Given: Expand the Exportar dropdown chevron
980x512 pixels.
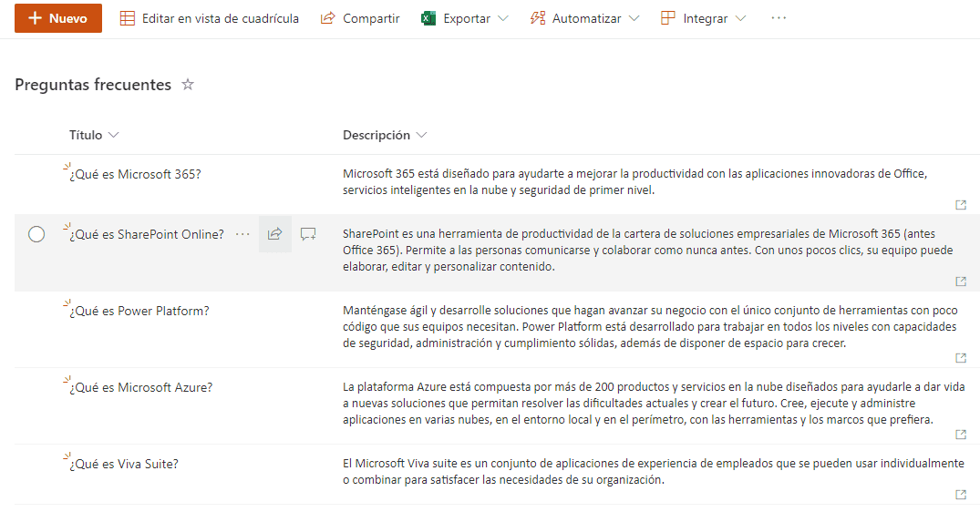Looking at the screenshot, I should (503, 18).
